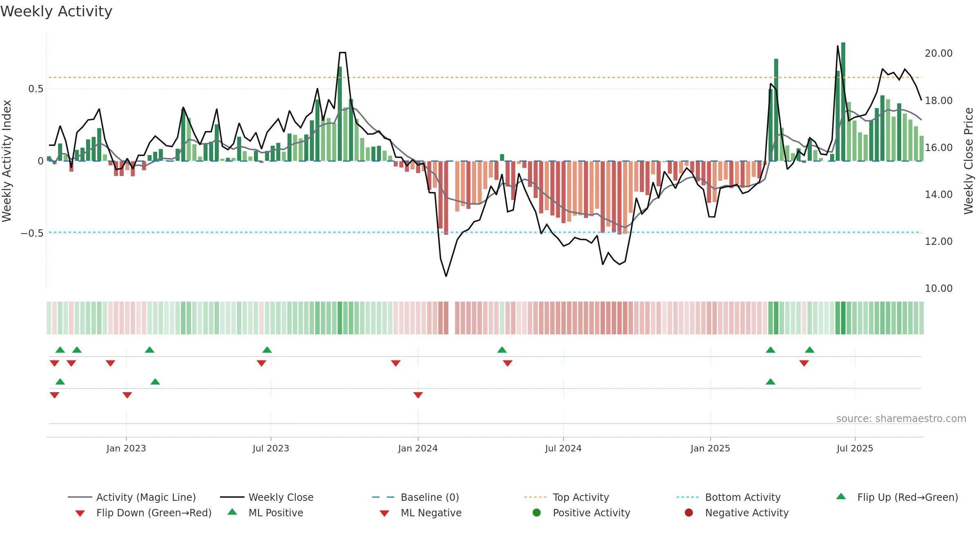This screenshot has width=980, height=551.
Task: Click the cyan Bottom Activity dotted line sample
Action: 688,497
